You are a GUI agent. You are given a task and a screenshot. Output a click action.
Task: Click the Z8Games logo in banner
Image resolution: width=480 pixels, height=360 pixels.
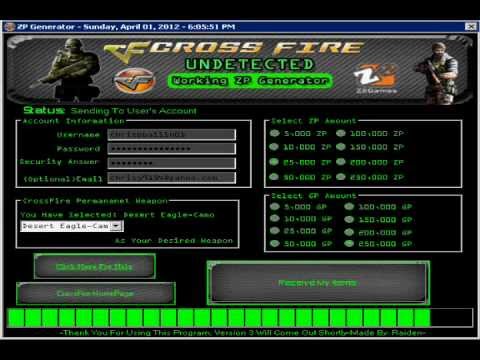coord(376,79)
